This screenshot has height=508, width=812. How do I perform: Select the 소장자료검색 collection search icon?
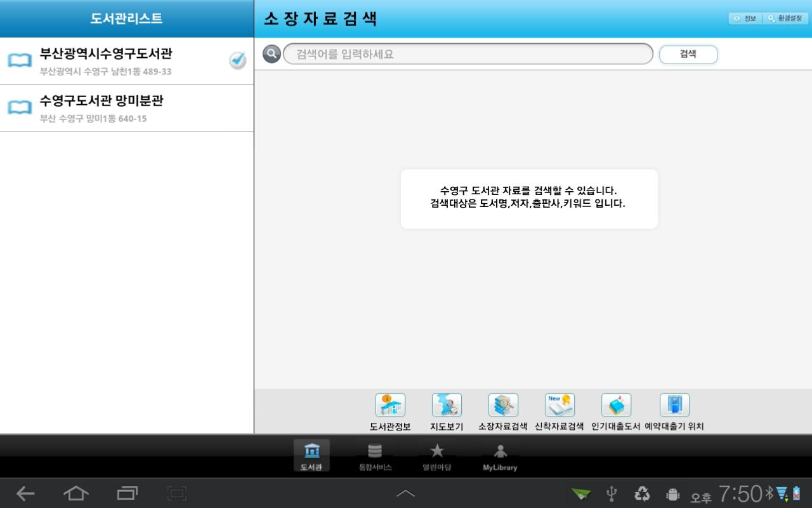click(x=503, y=405)
